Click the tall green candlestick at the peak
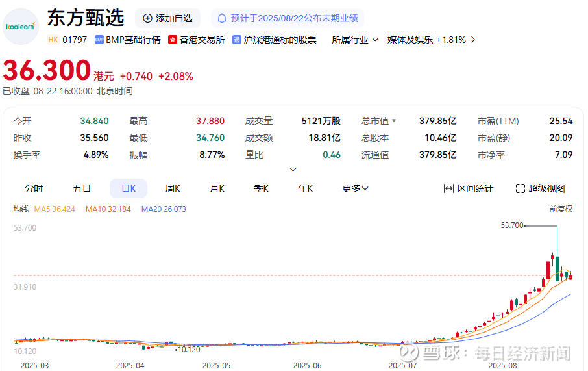 click(x=557, y=268)
